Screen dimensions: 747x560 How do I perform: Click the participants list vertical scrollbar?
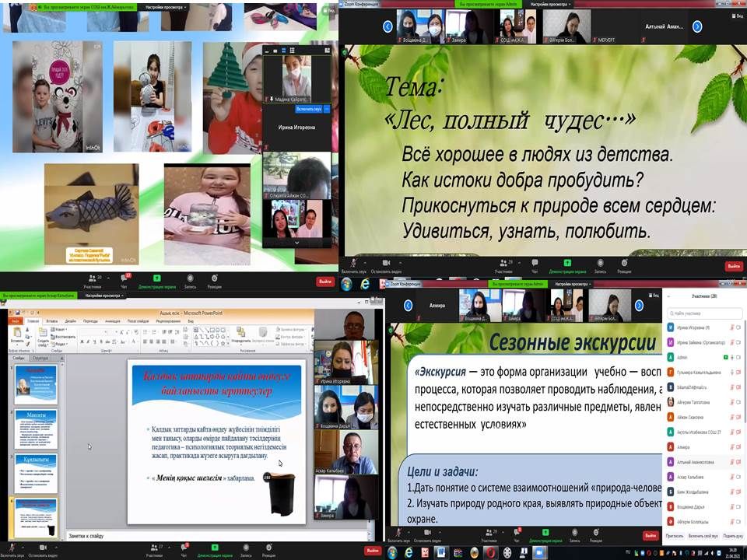coord(744,389)
